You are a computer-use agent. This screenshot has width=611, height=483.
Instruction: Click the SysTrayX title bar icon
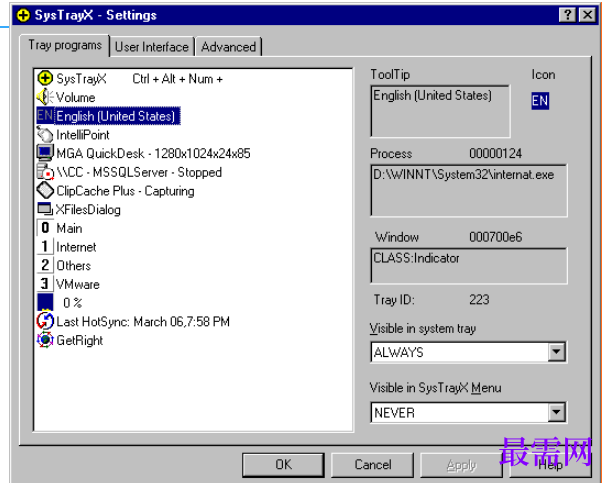point(23,15)
